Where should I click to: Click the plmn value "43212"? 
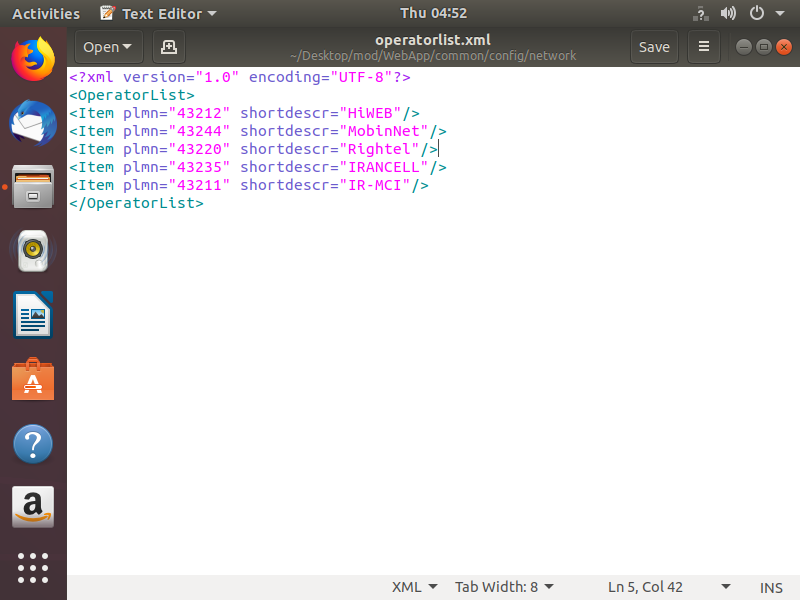coord(199,113)
